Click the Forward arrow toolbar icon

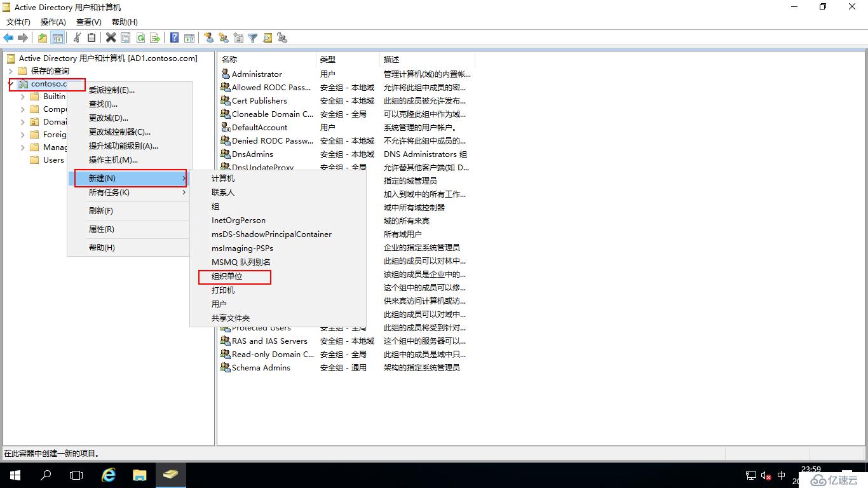click(23, 38)
